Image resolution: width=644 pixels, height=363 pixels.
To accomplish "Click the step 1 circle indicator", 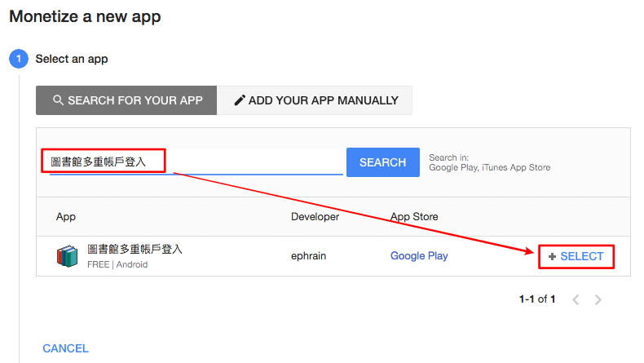I will point(19,59).
